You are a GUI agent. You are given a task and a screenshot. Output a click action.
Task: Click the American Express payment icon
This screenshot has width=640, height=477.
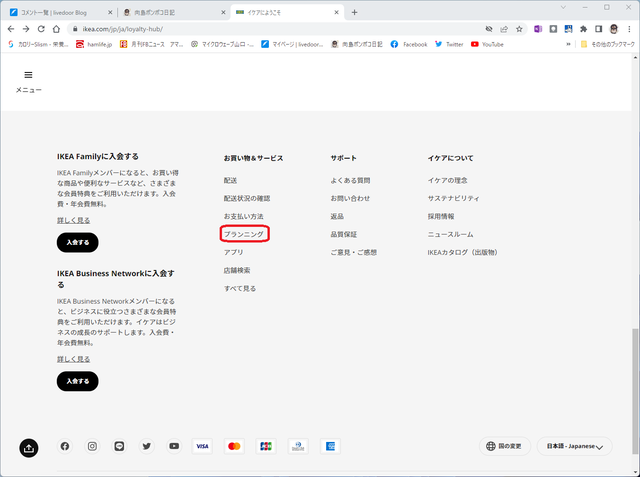click(x=330, y=446)
